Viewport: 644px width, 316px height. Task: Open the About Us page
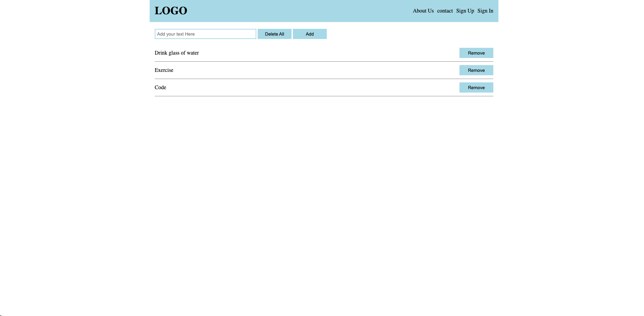click(x=423, y=11)
